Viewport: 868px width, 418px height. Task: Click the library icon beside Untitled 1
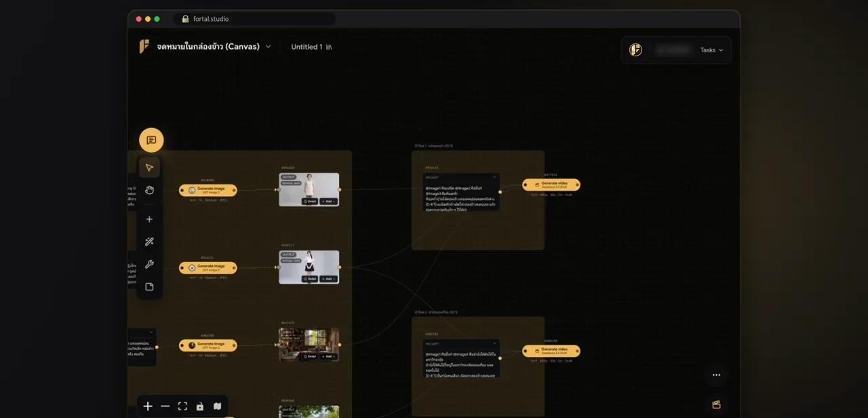pyautogui.click(x=329, y=47)
